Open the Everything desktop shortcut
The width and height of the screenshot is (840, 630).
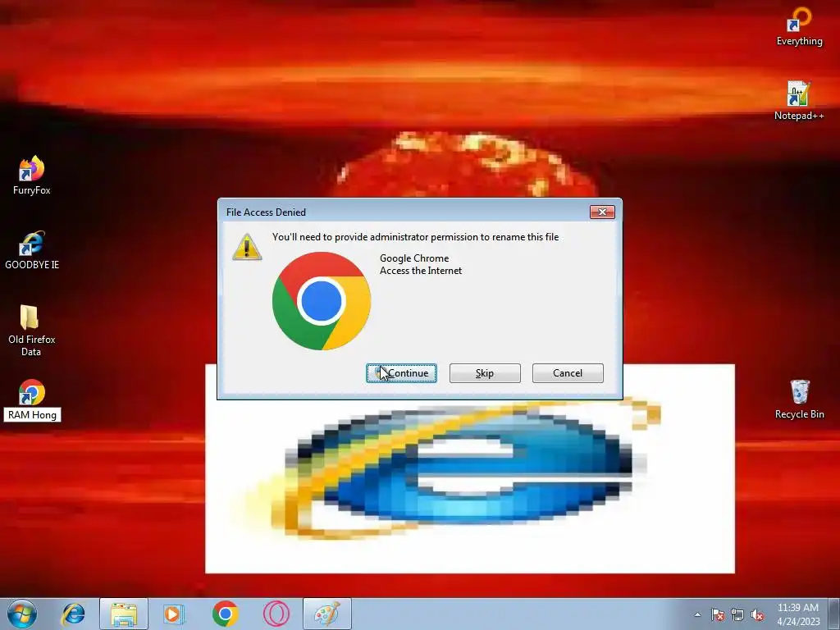799,27
